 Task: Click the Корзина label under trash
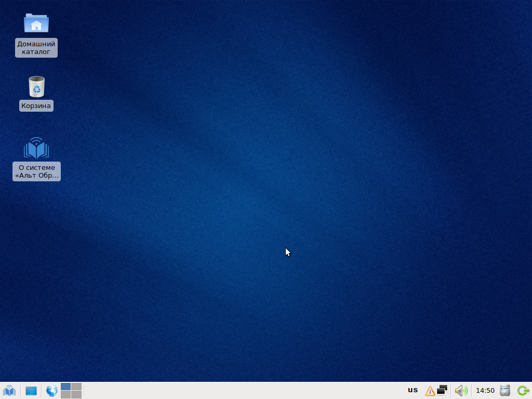coord(36,106)
